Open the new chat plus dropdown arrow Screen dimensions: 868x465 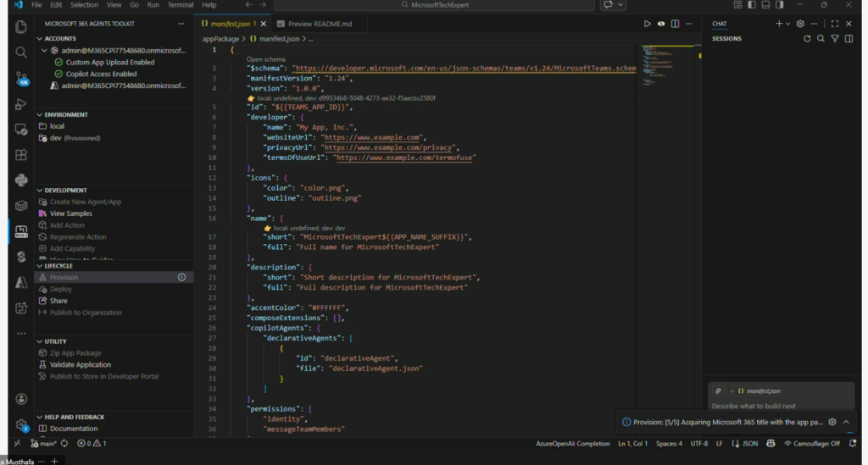[788, 24]
